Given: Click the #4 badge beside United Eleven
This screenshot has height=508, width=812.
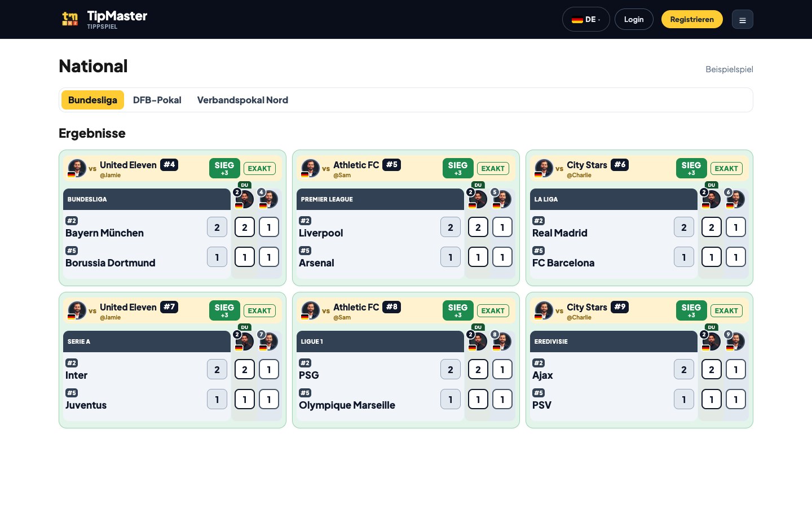Looking at the screenshot, I should [169, 165].
